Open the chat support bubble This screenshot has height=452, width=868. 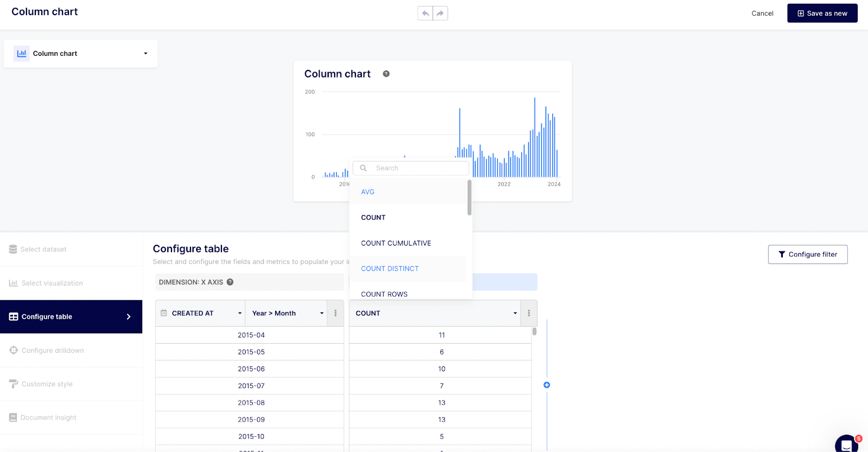(x=846, y=444)
